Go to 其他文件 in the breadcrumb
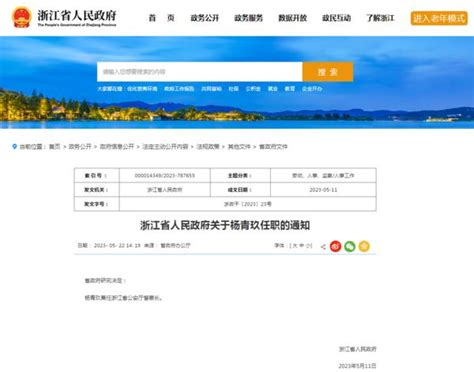 (x=239, y=147)
